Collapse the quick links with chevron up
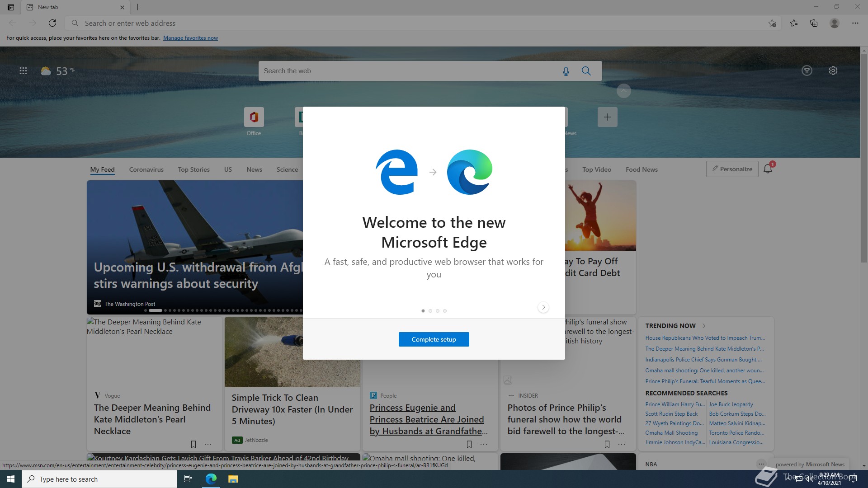Image resolution: width=868 pixels, height=488 pixels. point(623,91)
